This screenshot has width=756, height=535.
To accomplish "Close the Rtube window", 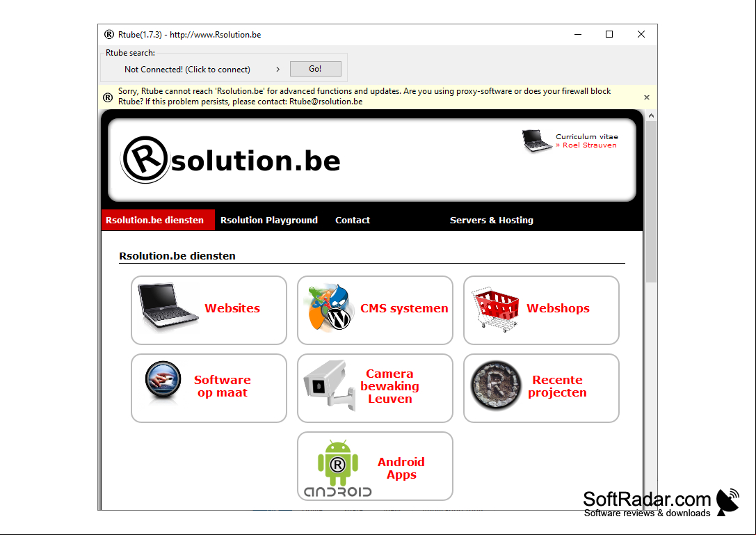I will pos(641,34).
